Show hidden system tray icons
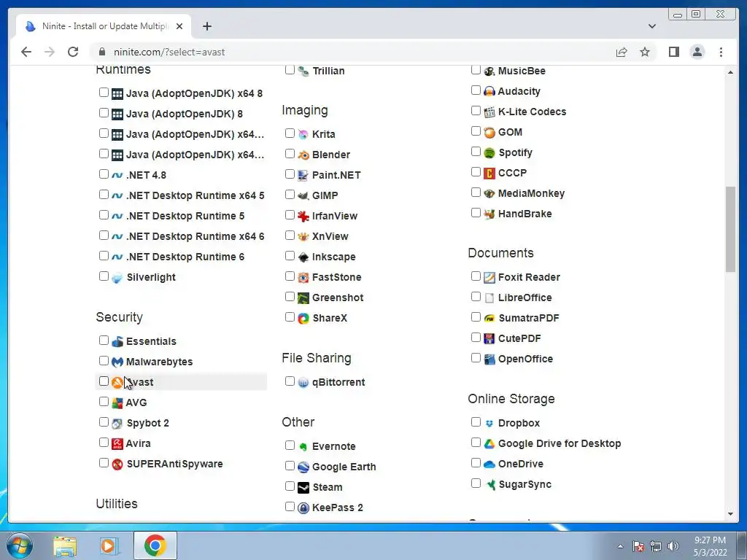 tap(620, 546)
